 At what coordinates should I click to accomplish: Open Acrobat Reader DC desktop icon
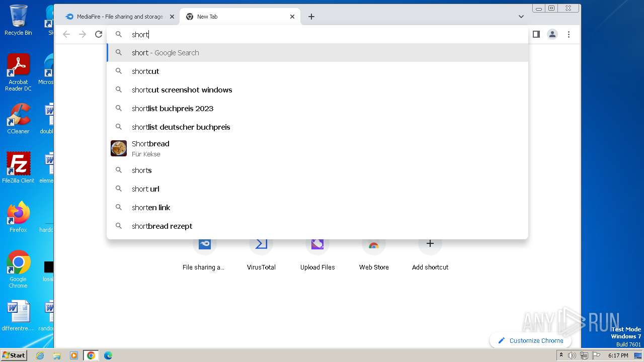point(18,72)
